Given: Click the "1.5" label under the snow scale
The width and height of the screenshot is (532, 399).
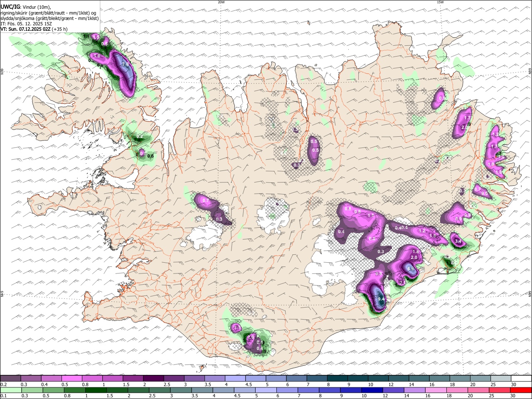Looking at the screenshot, I should click(126, 384).
